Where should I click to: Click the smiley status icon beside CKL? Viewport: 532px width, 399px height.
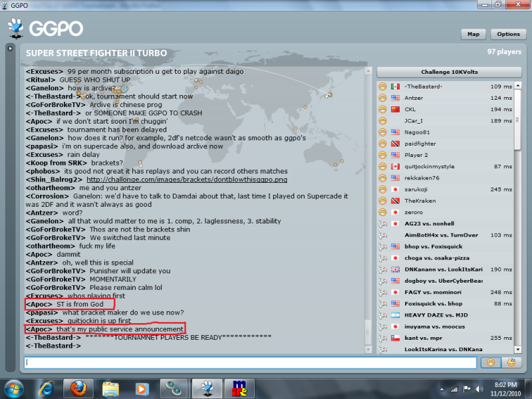pos(383,109)
